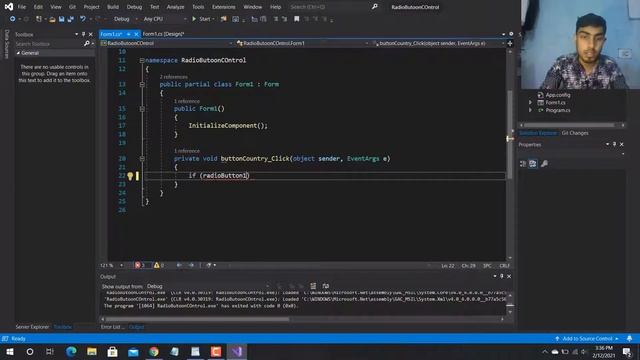Collapse the namespace RadioButoonCOntrol code region

coord(142,60)
